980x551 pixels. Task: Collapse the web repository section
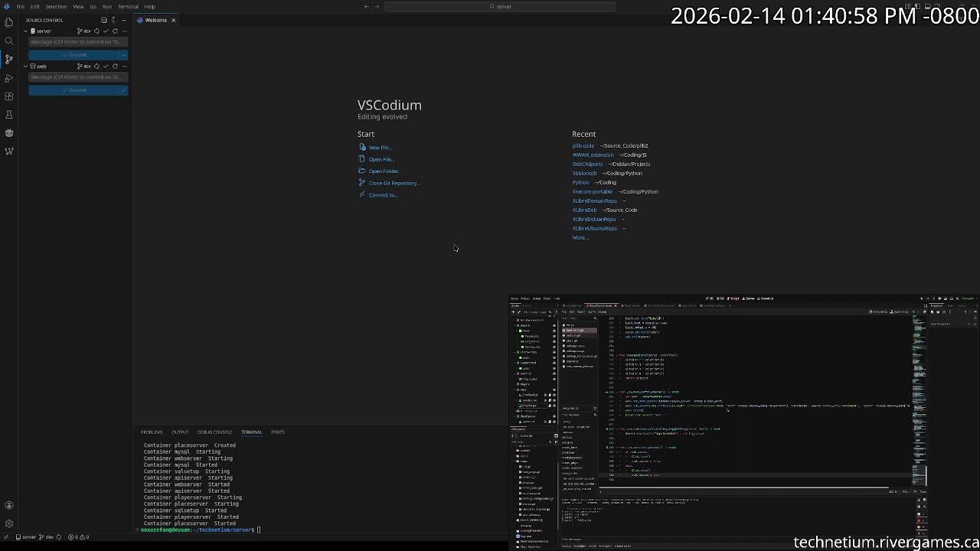click(x=25, y=67)
